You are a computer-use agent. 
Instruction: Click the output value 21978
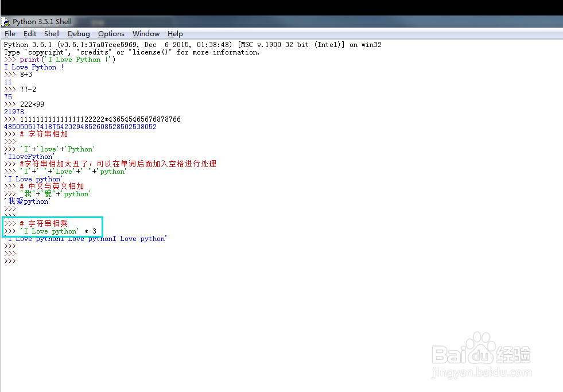[14, 112]
